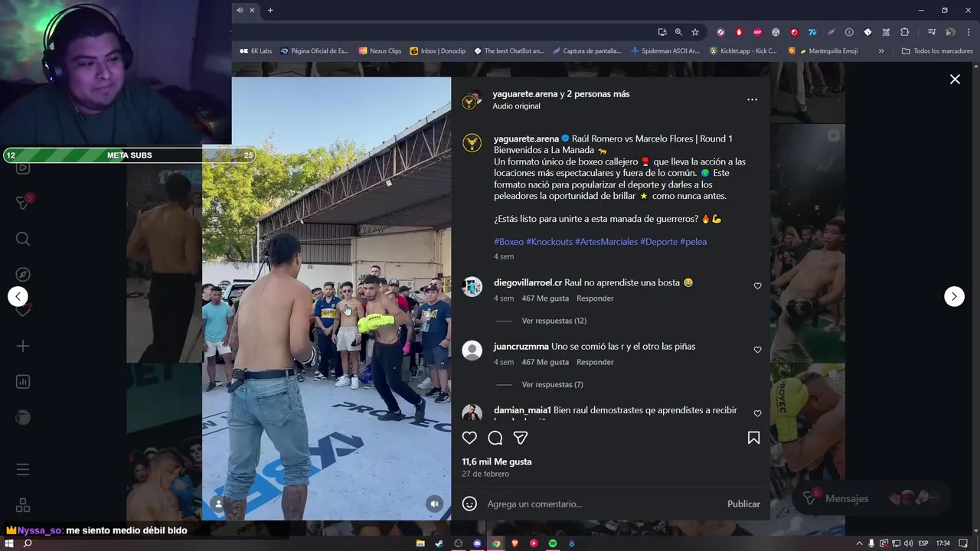Screen dimensions: 980x551
Task: Focus the 'Agrega un comentario' field
Action: (601, 504)
